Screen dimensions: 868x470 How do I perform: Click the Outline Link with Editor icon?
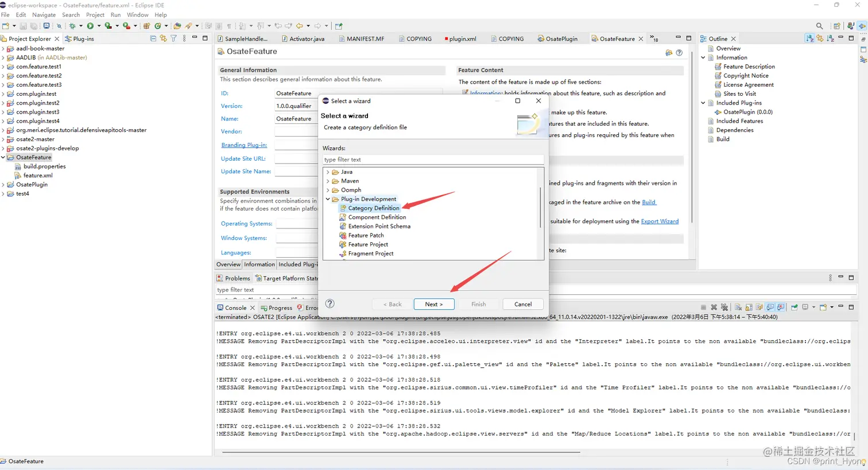(x=820, y=38)
